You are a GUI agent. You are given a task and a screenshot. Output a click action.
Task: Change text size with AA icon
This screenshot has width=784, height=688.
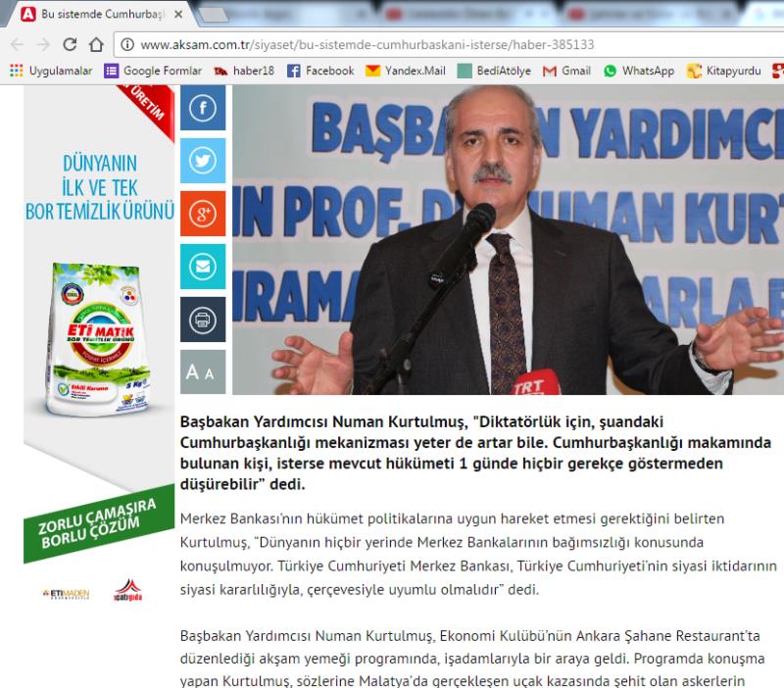(x=203, y=372)
